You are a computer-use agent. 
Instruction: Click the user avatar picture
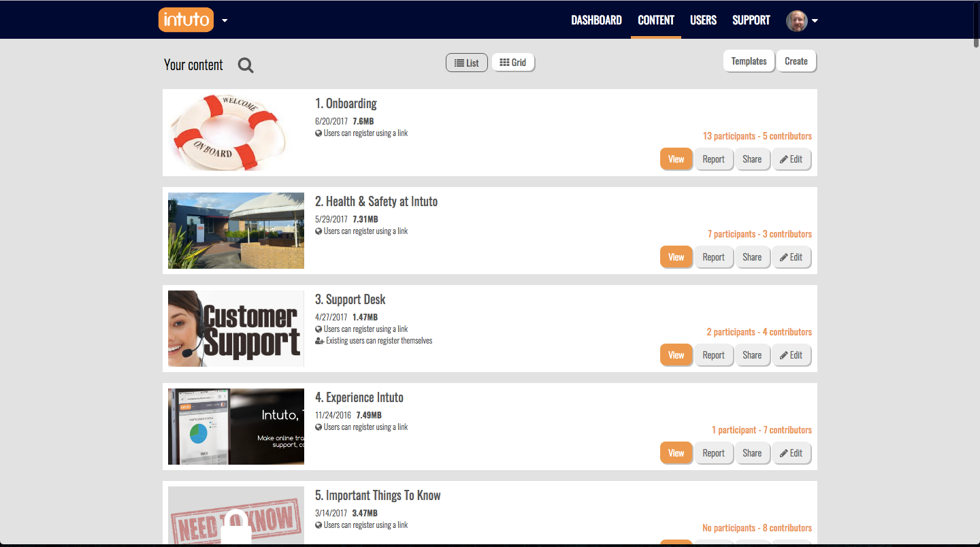click(797, 20)
